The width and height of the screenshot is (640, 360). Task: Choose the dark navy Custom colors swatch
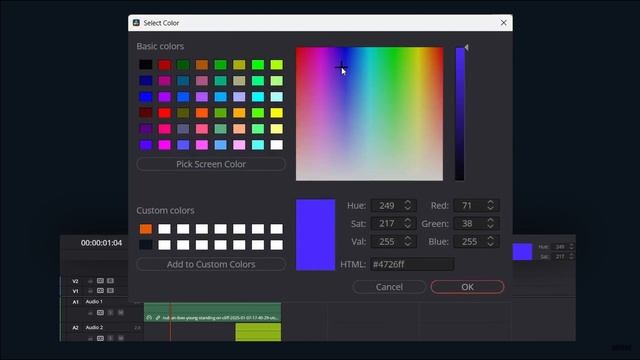click(x=146, y=244)
